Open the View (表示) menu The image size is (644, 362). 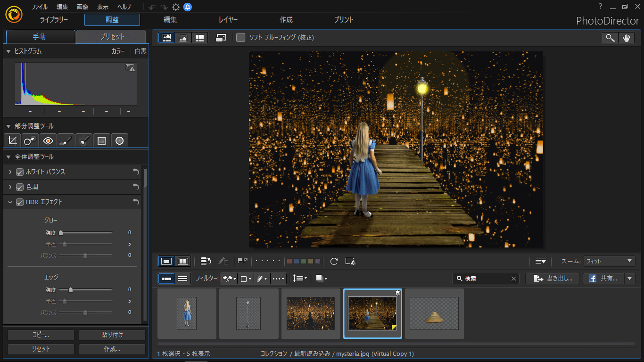point(103,7)
